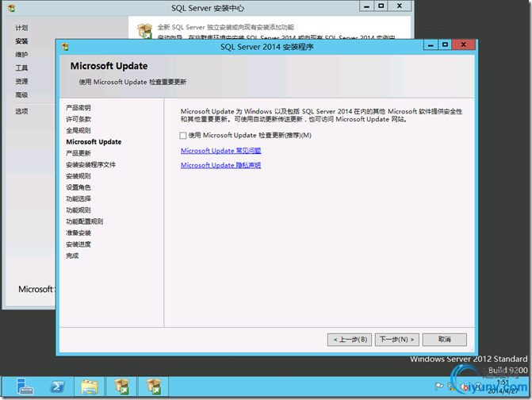Click the muted volume tray icon
Viewport: 532px width, 400px height.
click(464, 387)
